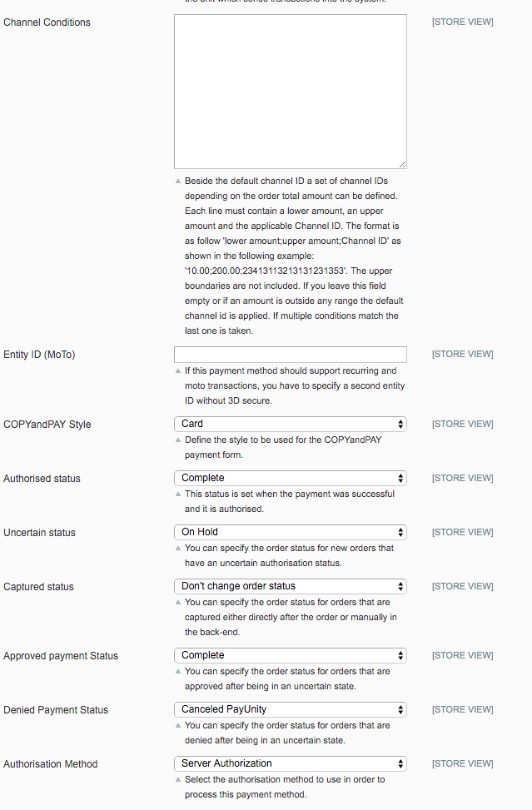This screenshot has height=810, width=532.
Task: Click into the Channel Conditions text area
Action: (290, 92)
